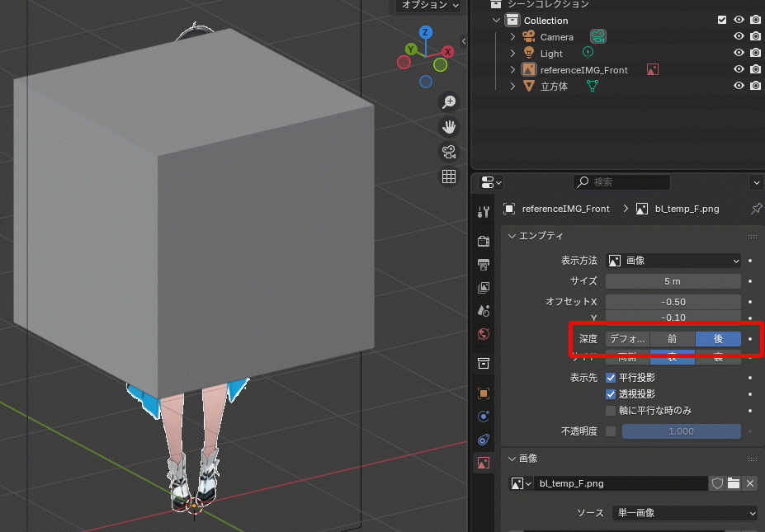
Task: Open the ソース dropdown showing 単一画像
Action: (683, 513)
